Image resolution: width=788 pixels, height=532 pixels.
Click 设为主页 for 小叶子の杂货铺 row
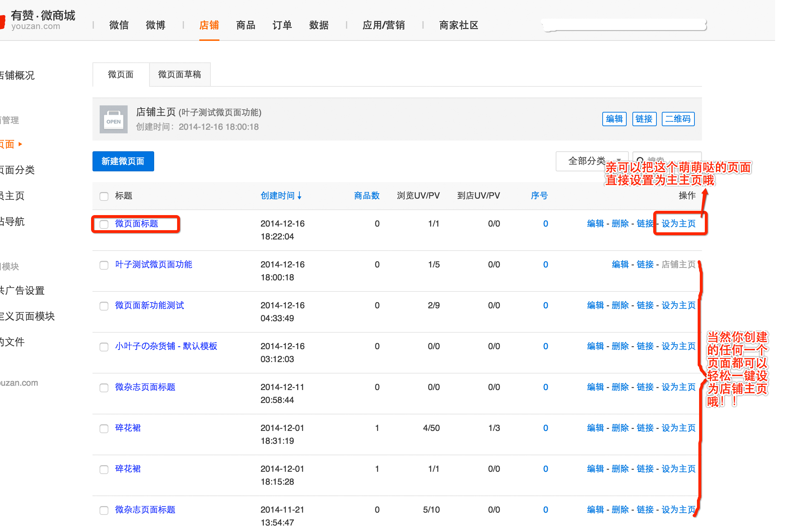point(678,346)
